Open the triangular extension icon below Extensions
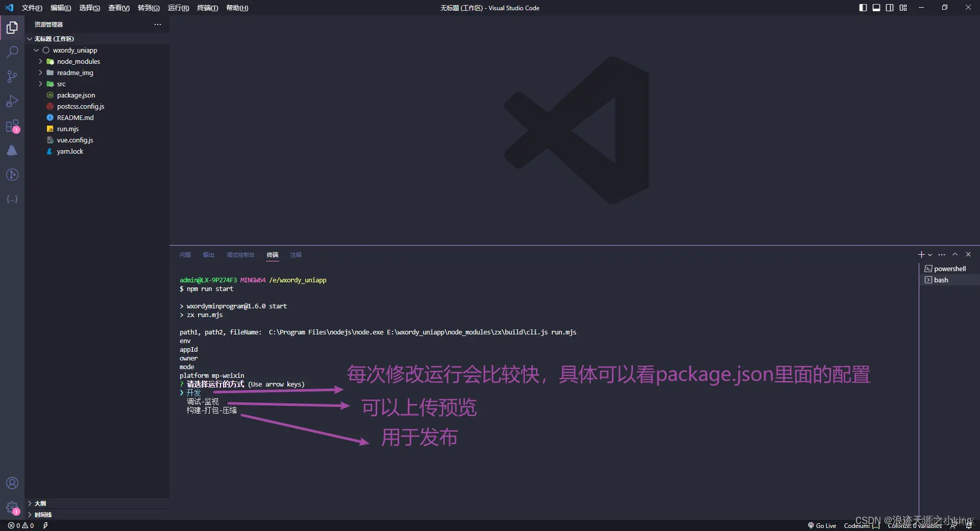The width and height of the screenshot is (980, 531). 12,150
